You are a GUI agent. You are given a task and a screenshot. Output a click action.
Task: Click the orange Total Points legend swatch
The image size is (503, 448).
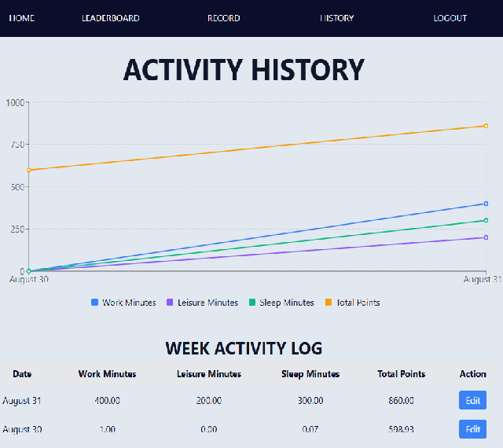[329, 303]
